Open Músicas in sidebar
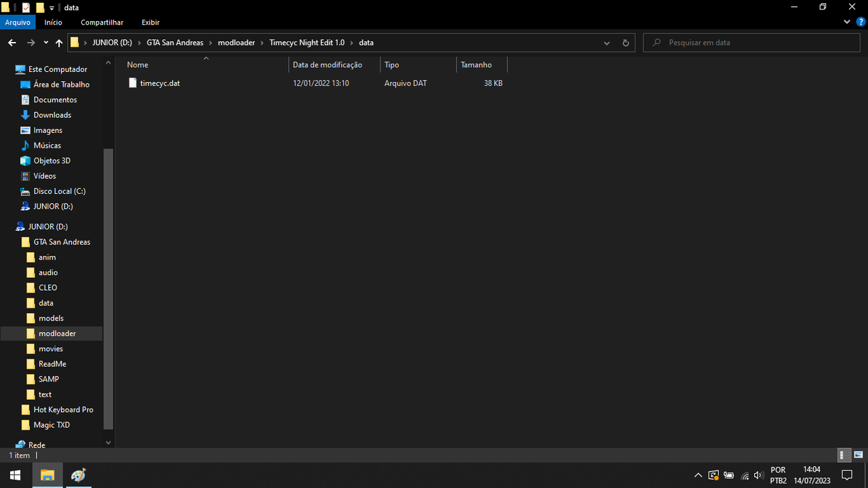This screenshot has height=488, width=868. point(47,146)
